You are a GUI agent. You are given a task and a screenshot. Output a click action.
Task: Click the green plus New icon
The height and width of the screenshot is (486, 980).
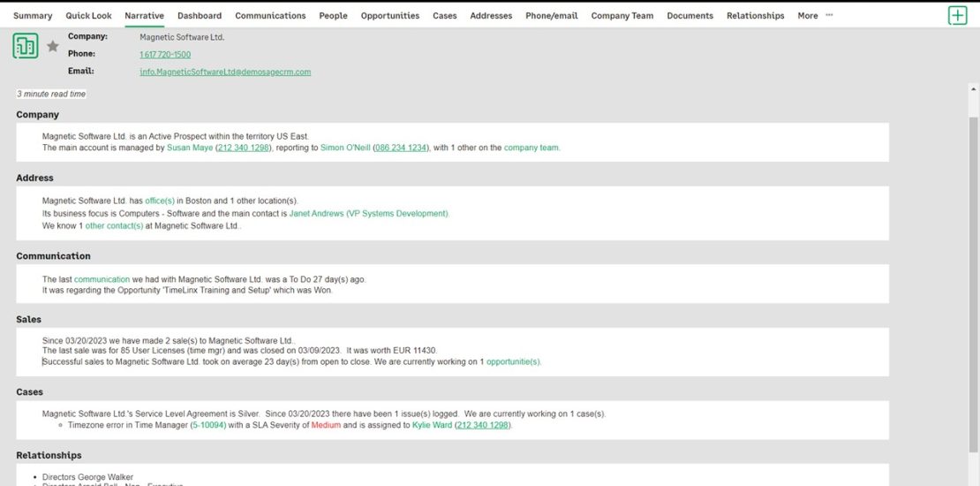pyautogui.click(x=957, y=16)
